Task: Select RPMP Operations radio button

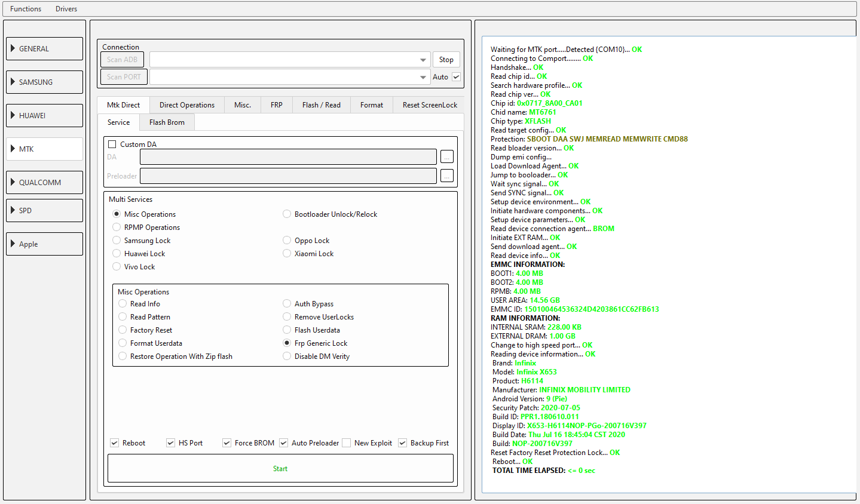Action: pyautogui.click(x=117, y=228)
